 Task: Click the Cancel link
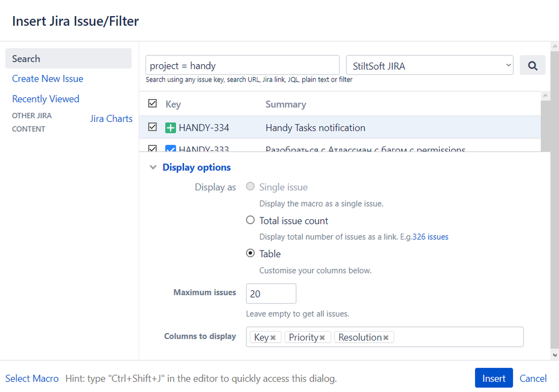click(533, 379)
